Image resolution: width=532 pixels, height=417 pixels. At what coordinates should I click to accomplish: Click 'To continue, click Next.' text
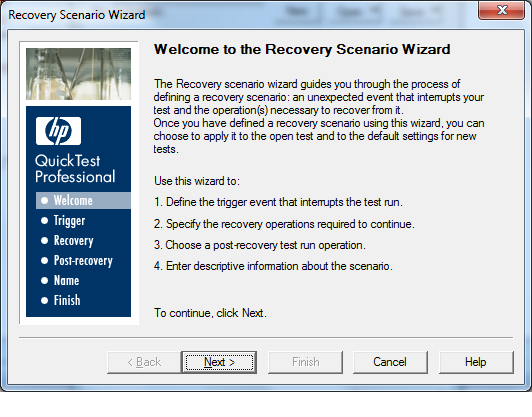point(210,313)
